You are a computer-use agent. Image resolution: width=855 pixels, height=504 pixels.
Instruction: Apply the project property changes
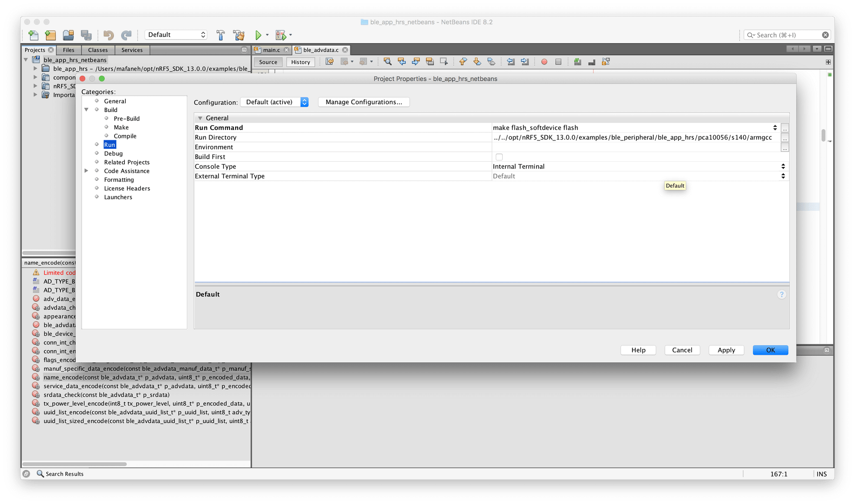point(726,350)
